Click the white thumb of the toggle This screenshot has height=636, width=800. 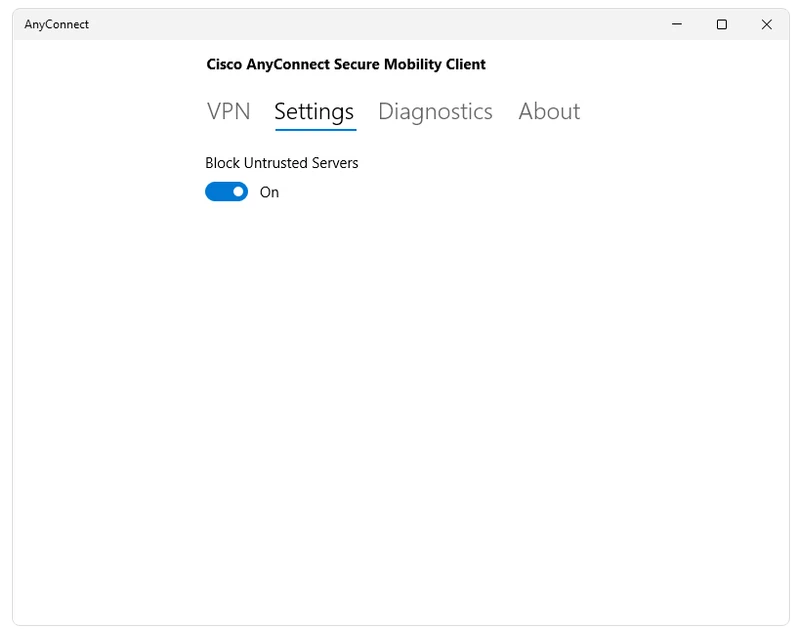(236, 191)
